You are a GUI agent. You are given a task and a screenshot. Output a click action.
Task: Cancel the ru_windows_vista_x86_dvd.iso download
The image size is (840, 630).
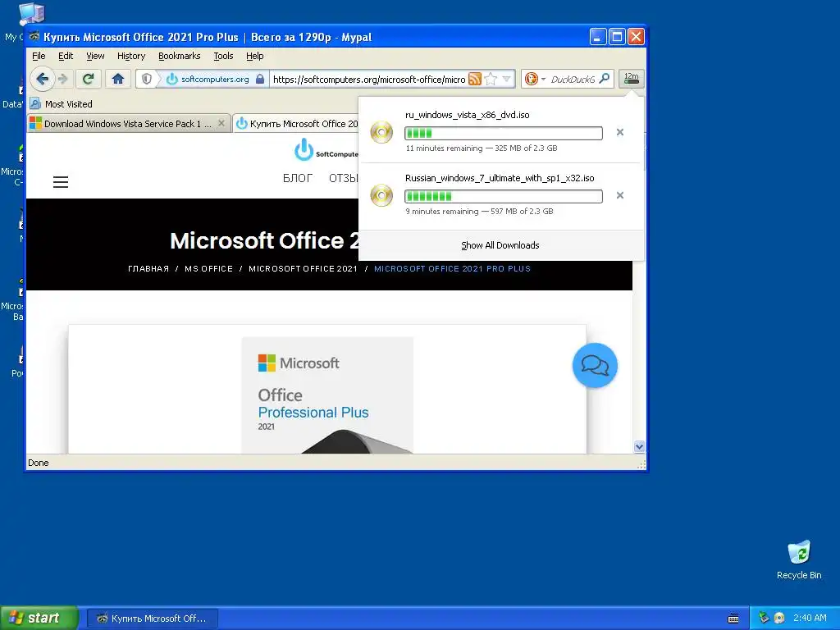(620, 132)
